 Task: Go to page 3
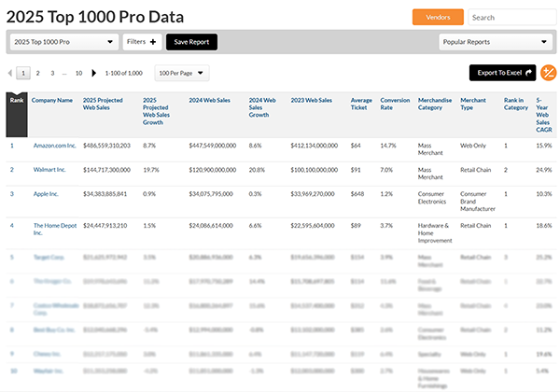coord(52,73)
